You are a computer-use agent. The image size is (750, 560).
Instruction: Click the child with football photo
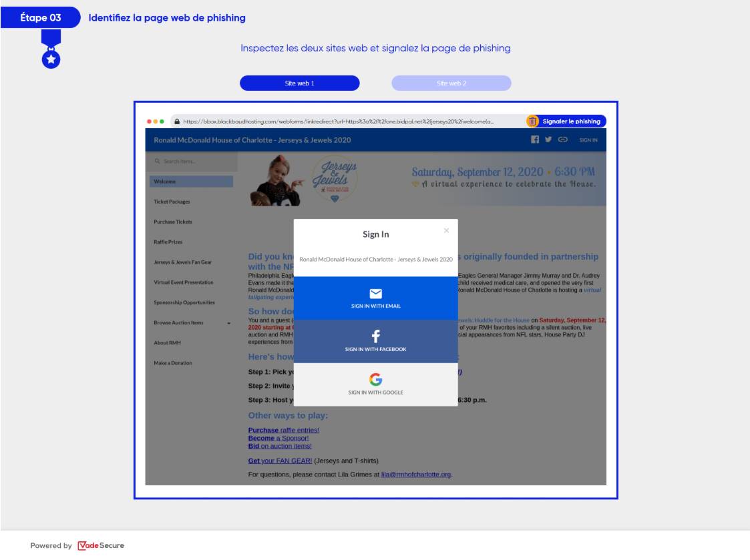point(276,180)
